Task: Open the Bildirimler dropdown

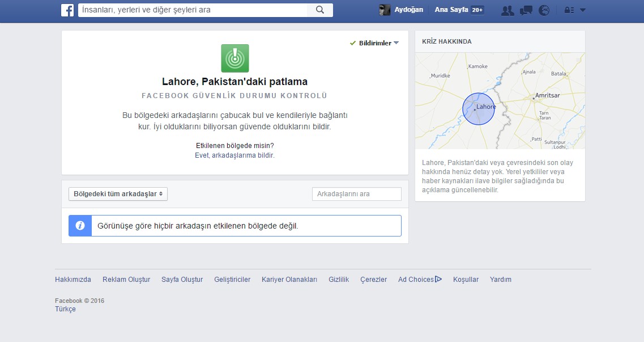Action: (374, 43)
